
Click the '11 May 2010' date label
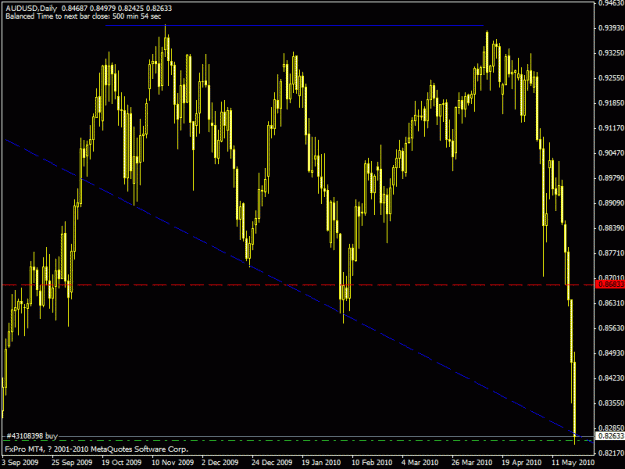[573, 463]
